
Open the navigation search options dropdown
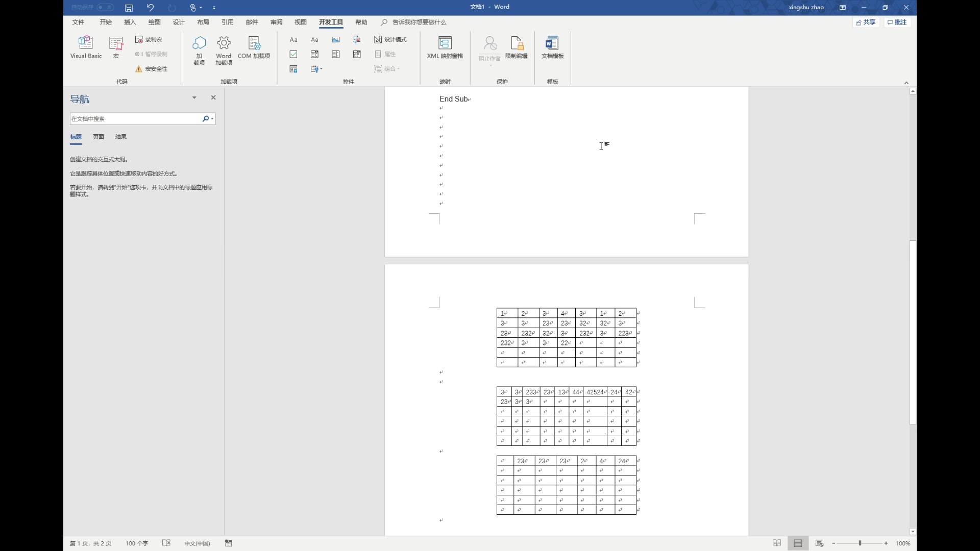tap(212, 119)
